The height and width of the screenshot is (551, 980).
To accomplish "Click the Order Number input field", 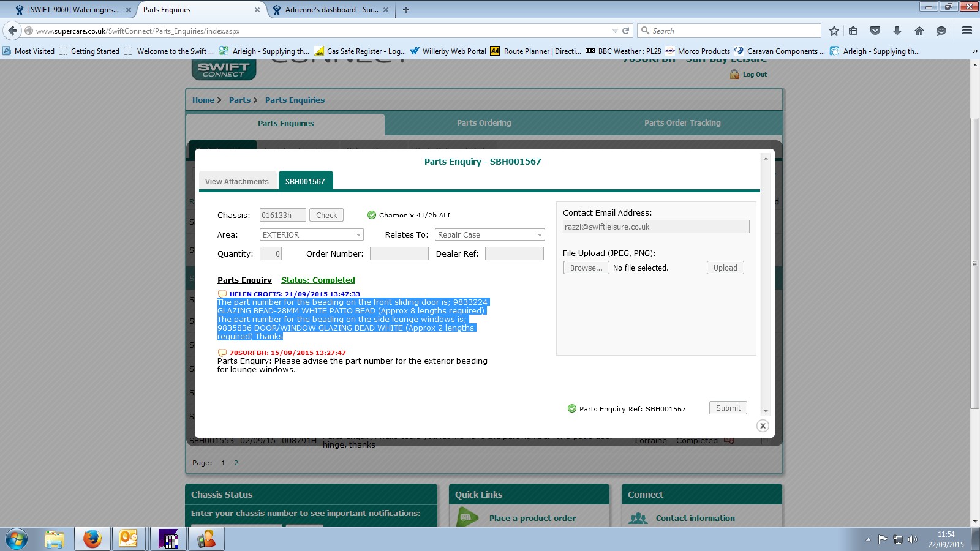I will (x=399, y=253).
